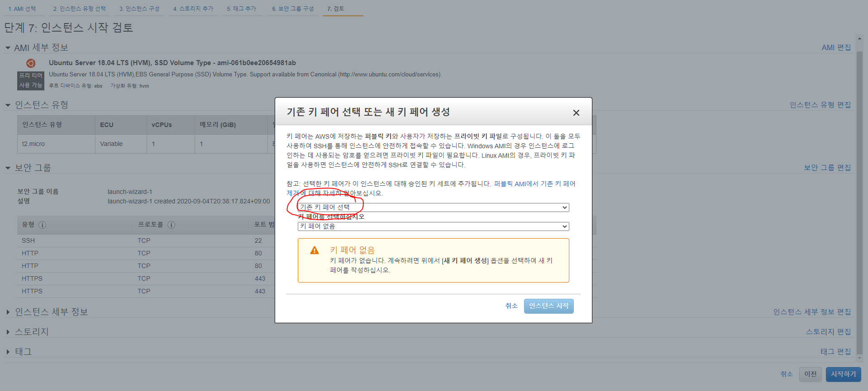
Task: Open the '키 페어 없음' dropdown
Action: (x=433, y=226)
